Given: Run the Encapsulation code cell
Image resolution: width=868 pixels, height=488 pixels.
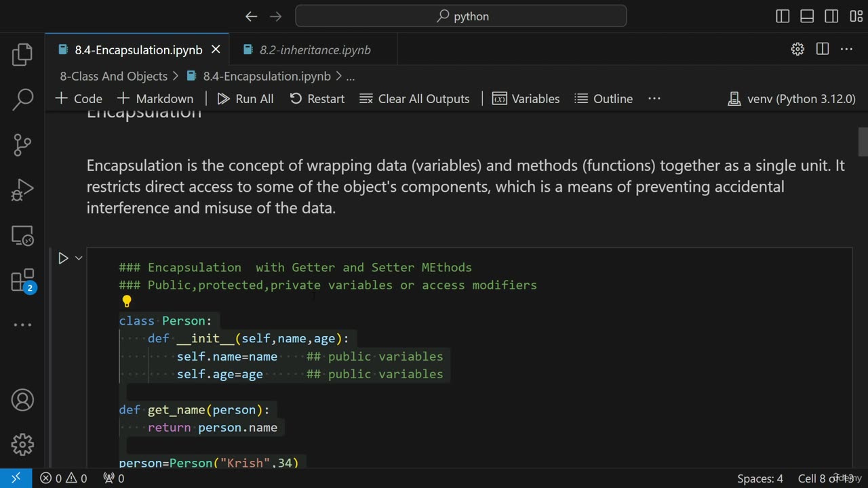Looking at the screenshot, I should click(x=63, y=258).
